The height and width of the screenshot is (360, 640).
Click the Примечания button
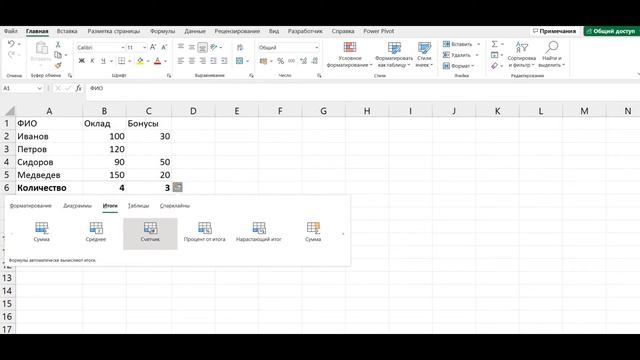click(x=554, y=31)
